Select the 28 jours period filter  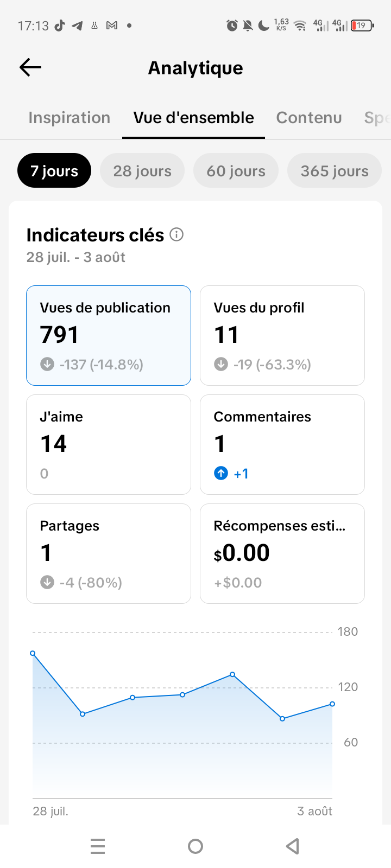tap(142, 170)
